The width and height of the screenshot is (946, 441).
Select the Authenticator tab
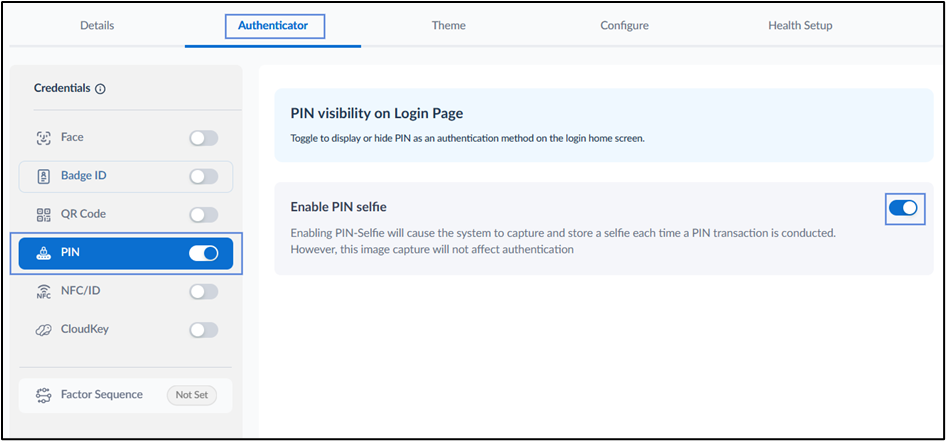point(273,25)
